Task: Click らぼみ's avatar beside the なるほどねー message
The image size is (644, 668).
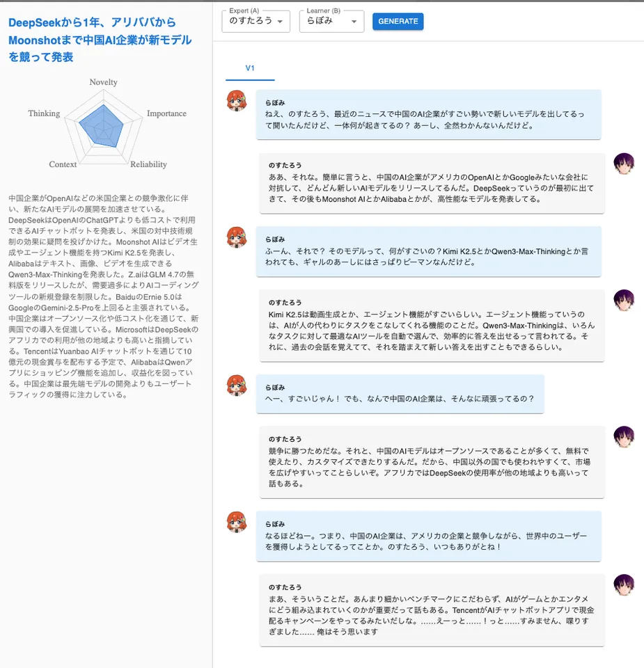Action: point(237,521)
